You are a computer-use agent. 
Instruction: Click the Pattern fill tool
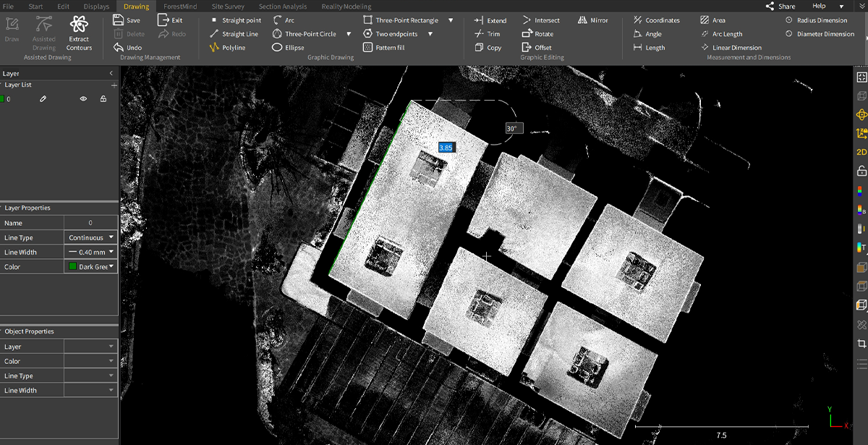click(388, 47)
